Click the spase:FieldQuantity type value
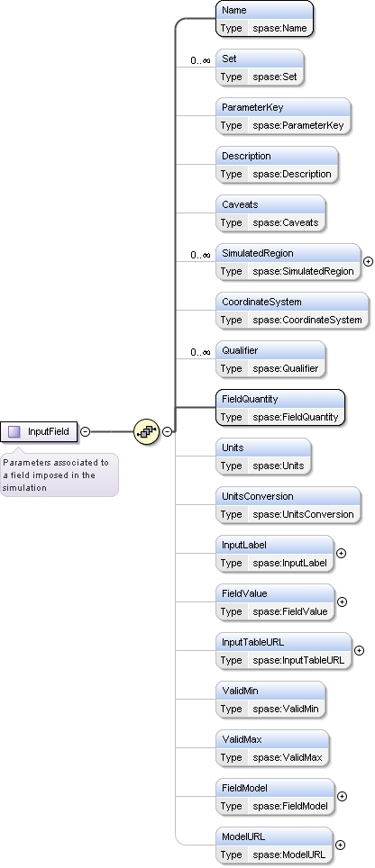Viewport: 375px width, 868px height. click(x=296, y=418)
